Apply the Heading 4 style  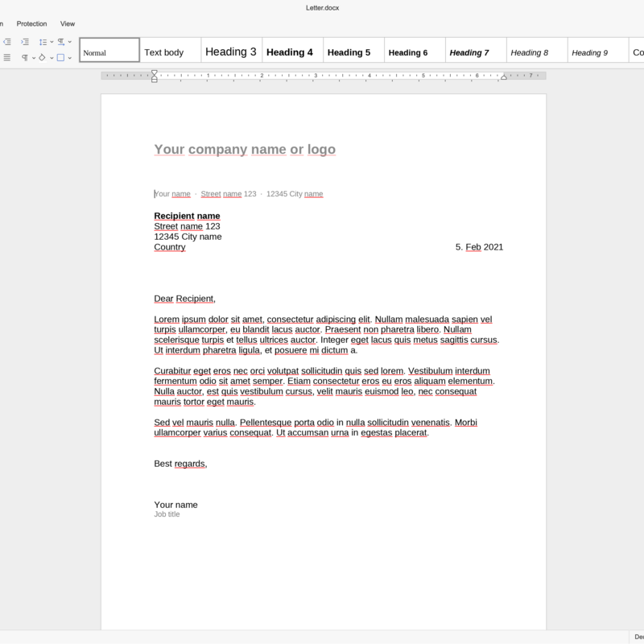click(293, 50)
